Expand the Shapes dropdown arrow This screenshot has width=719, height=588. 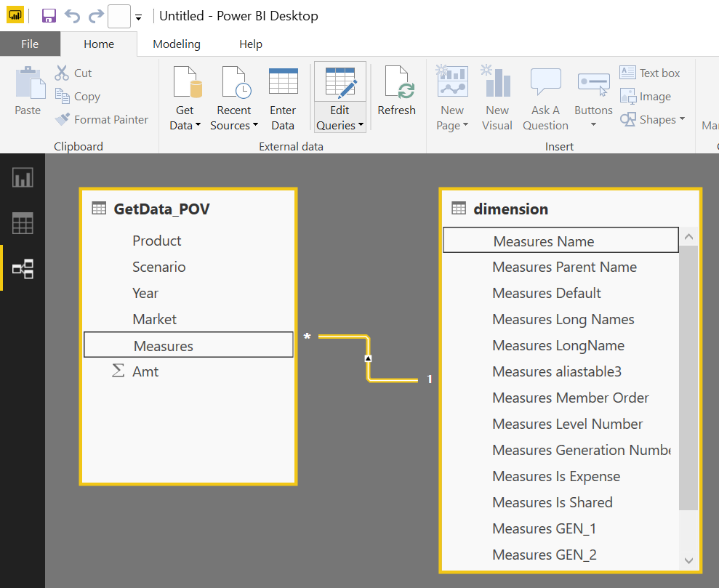(682, 118)
